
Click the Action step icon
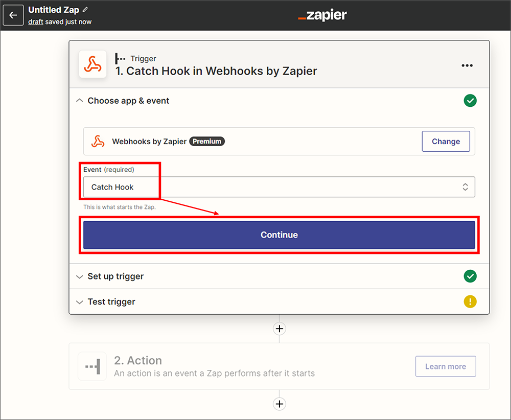92,366
